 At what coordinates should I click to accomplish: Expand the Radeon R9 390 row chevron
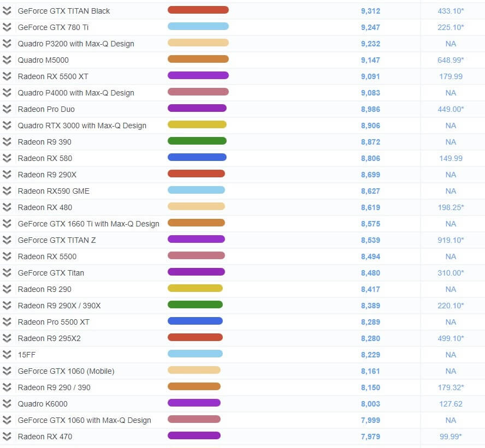click(x=7, y=142)
